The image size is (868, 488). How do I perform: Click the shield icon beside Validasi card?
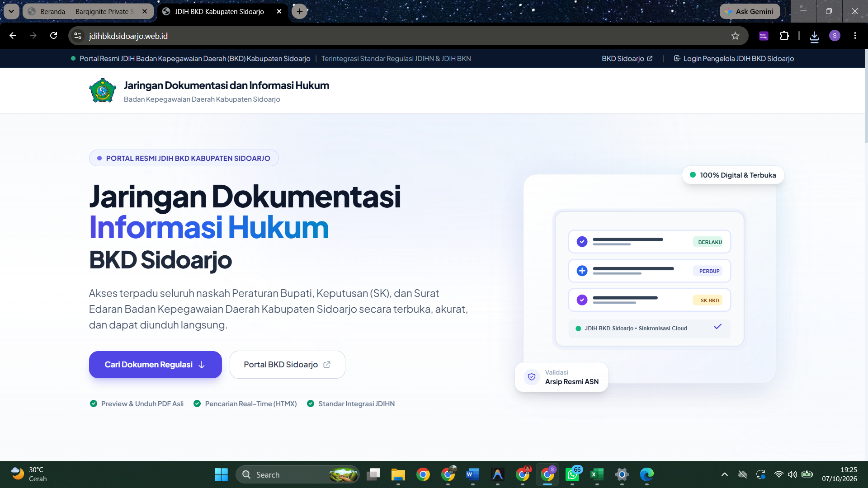click(532, 377)
